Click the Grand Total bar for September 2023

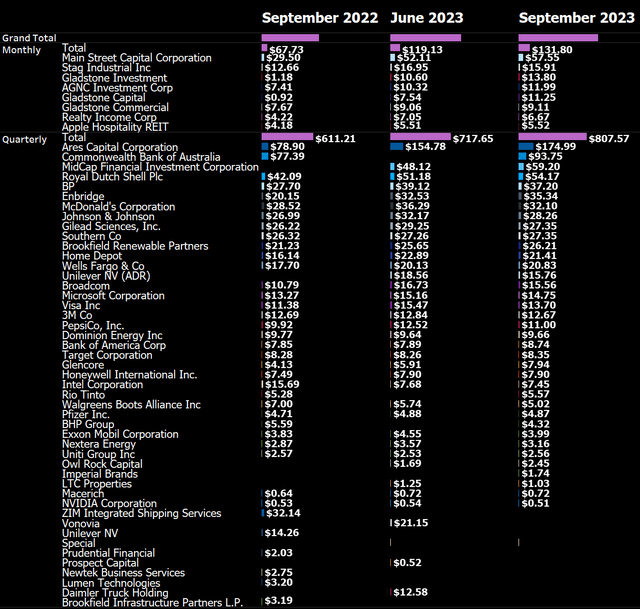(558, 38)
